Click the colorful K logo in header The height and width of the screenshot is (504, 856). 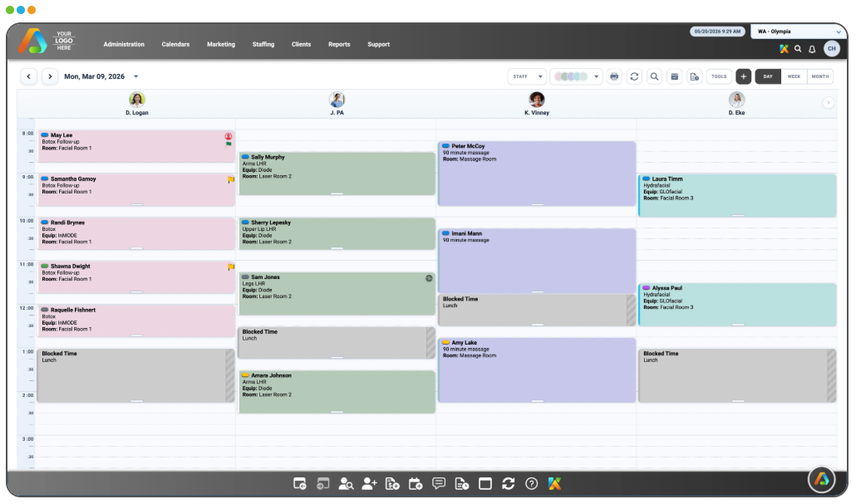tap(784, 49)
